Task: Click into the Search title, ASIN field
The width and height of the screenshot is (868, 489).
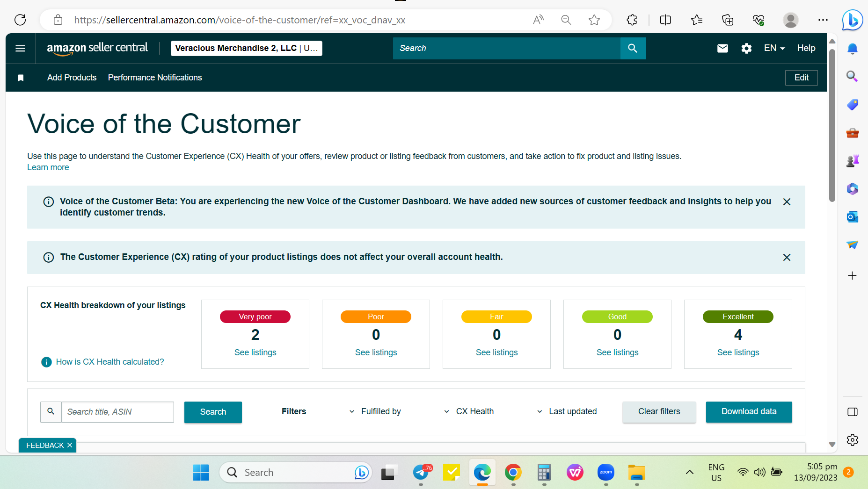Action: (117, 412)
